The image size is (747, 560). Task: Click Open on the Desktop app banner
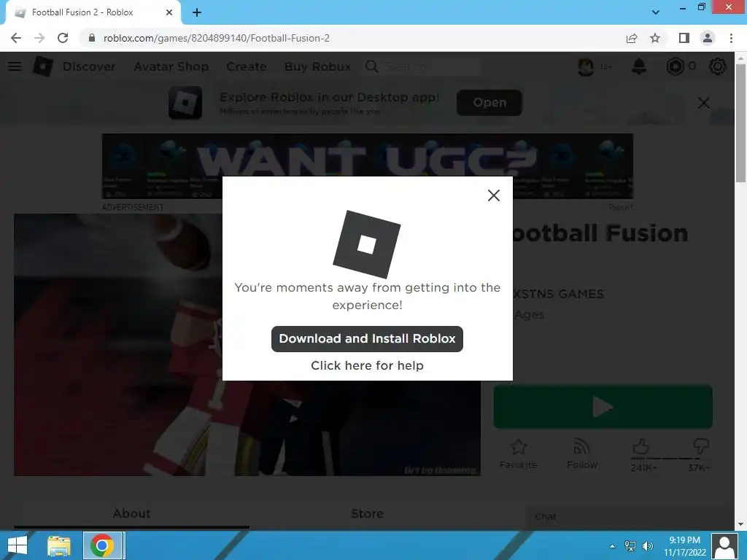click(489, 102)
